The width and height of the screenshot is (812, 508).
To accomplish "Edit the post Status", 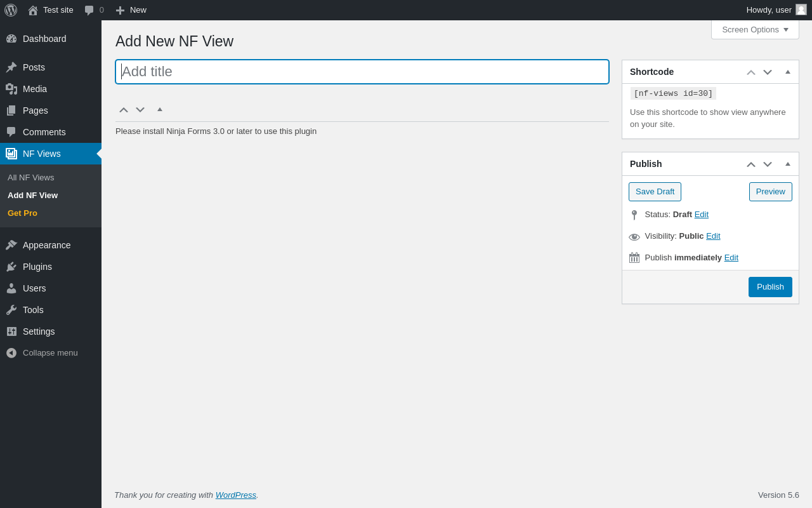I will point(702,215).
